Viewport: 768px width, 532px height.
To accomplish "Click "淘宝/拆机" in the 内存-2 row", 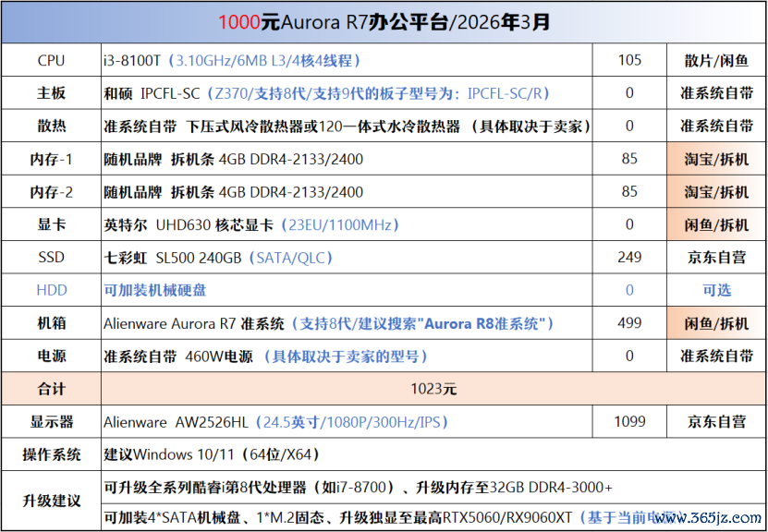I will click(716, 191).
